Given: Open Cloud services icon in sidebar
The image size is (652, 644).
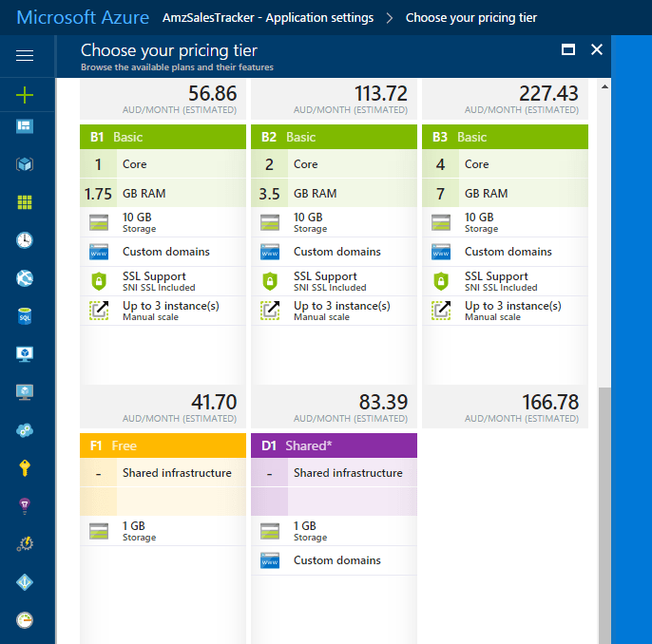Looking at the screenshot, I should point(25,430).
